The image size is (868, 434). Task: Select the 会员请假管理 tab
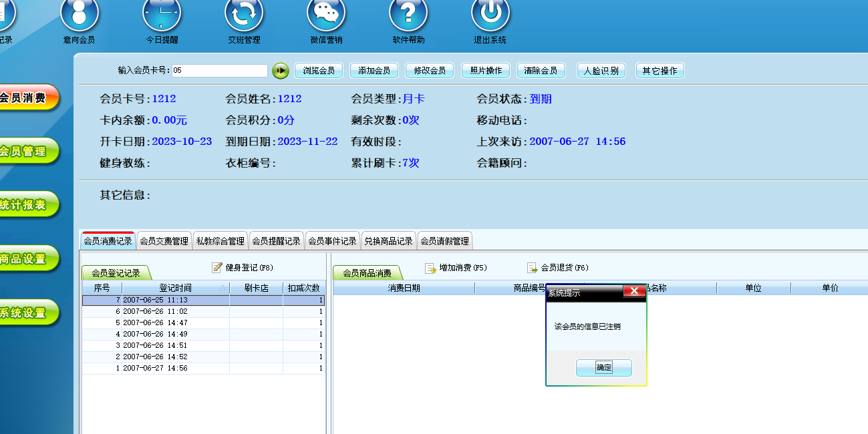coord(444,241)
